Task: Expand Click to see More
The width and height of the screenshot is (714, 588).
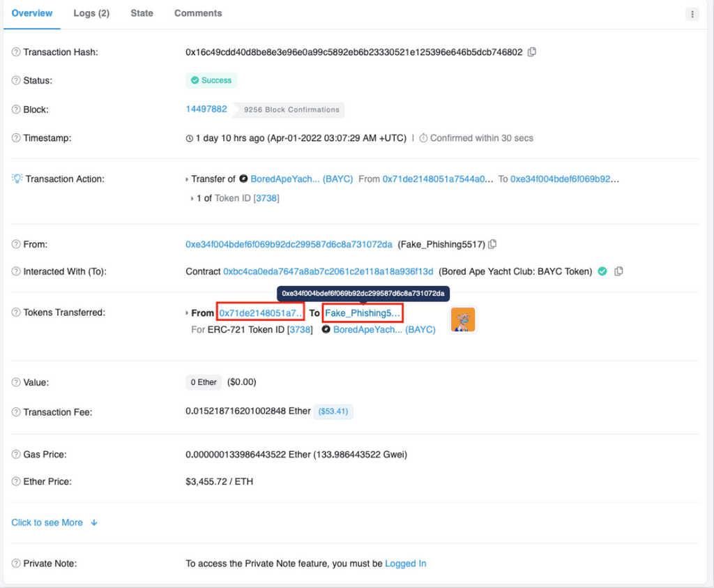Action: 54,522
